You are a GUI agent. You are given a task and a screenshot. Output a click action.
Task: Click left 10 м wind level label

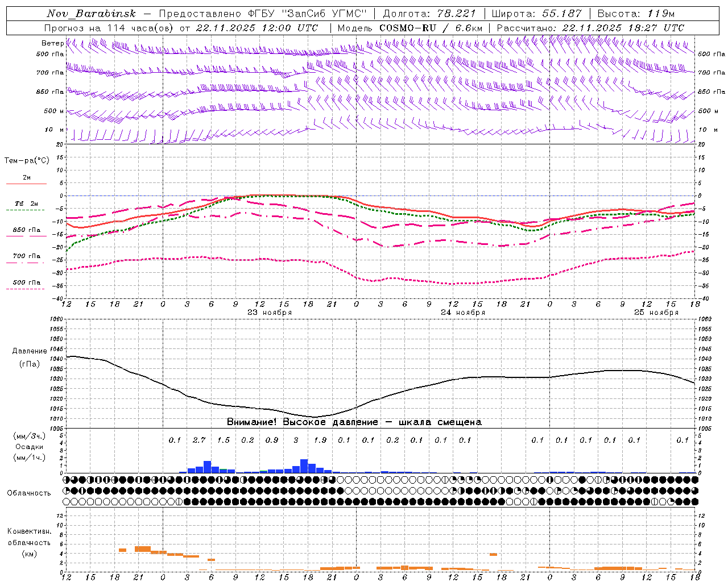point(54,130)
